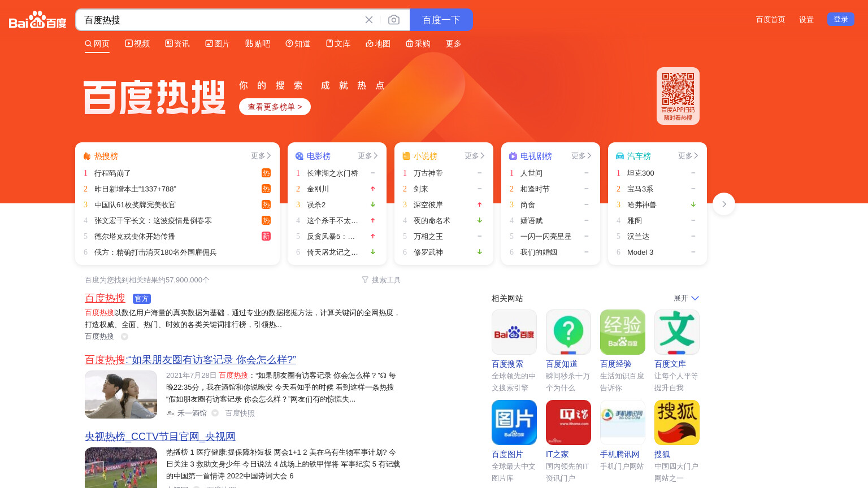Select the 网页 tab
This screenshot has height=488, width=868.
click(97, 43)
